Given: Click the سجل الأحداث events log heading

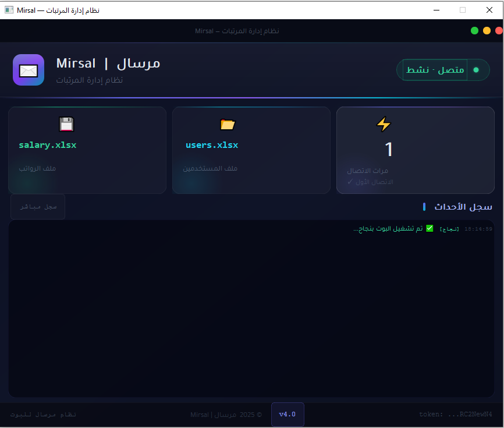Looking at the screenshot, I should pyautogui.click(x=463, y=207).
